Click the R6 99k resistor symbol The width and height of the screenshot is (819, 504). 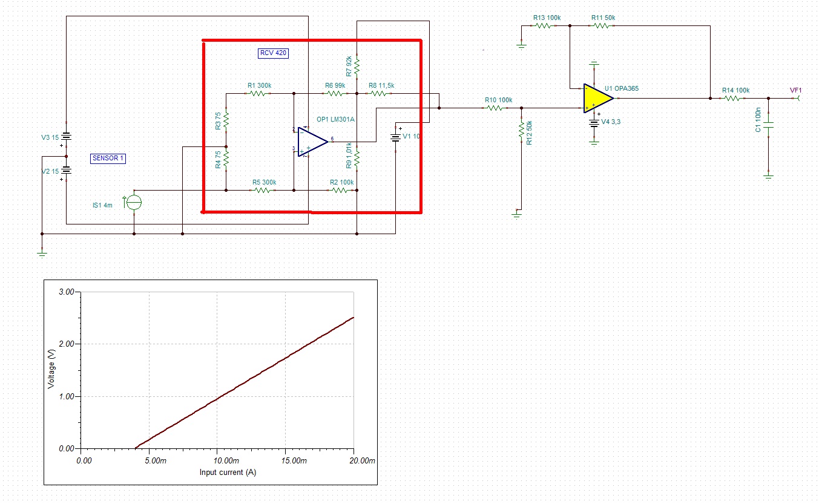point(335,94)
